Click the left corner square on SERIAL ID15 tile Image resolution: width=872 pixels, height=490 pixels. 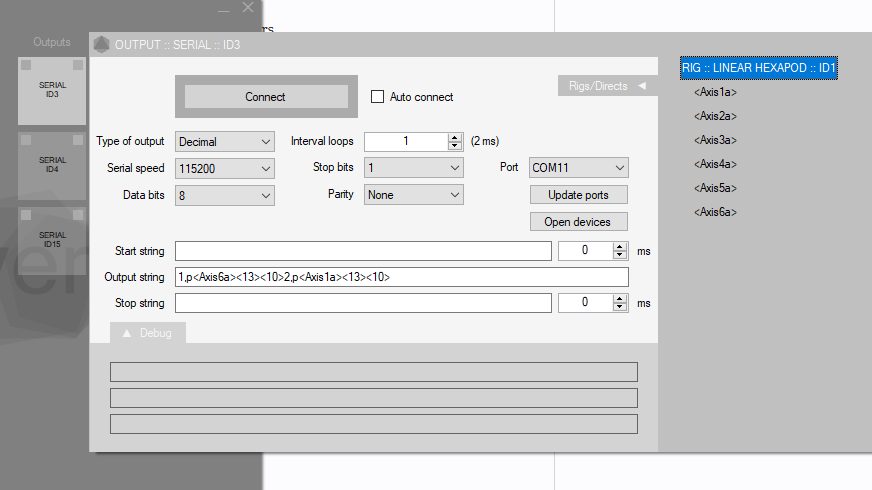[x=26, y=215]
